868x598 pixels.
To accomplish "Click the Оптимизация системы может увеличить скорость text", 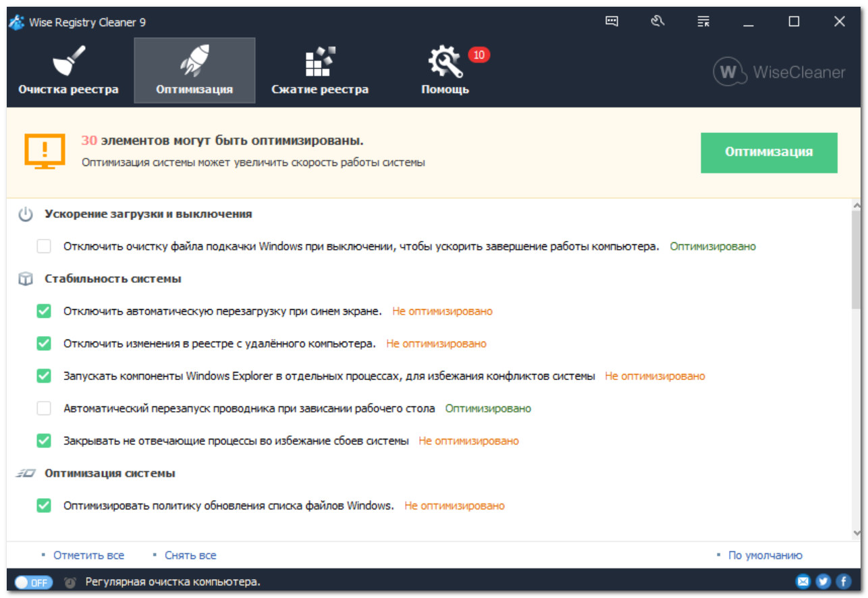I will click(254, 163).
